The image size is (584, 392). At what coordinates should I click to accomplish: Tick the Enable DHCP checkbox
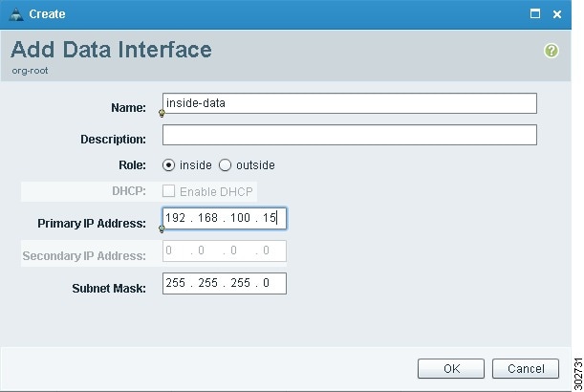169,191
